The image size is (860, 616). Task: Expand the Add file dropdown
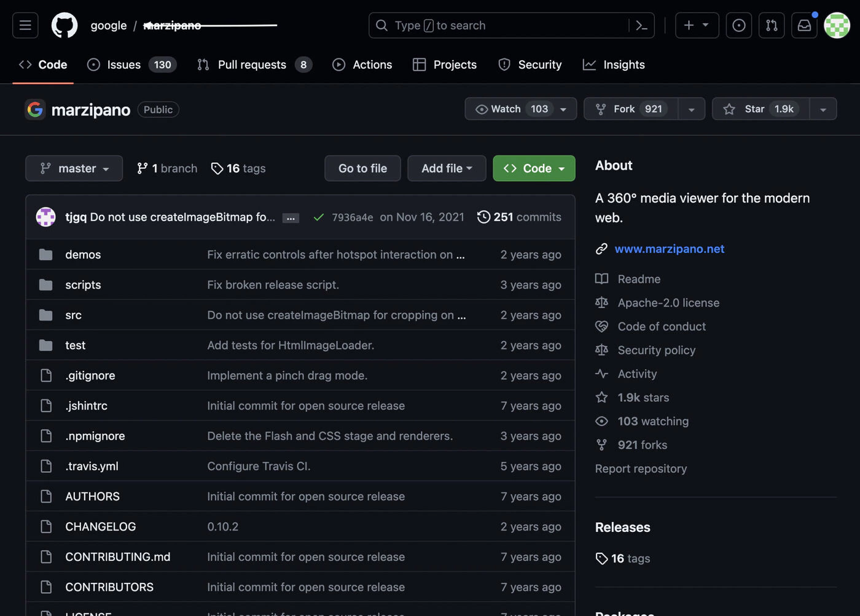447,168
